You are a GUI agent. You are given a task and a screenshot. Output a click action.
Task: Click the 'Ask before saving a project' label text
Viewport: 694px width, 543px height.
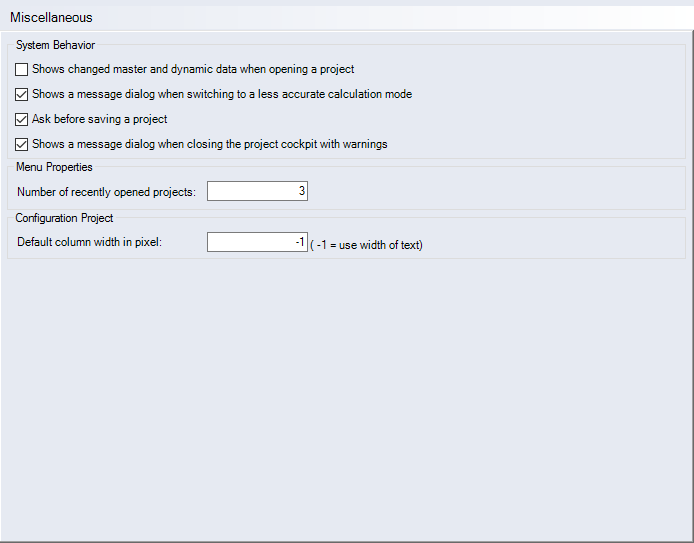99,119
